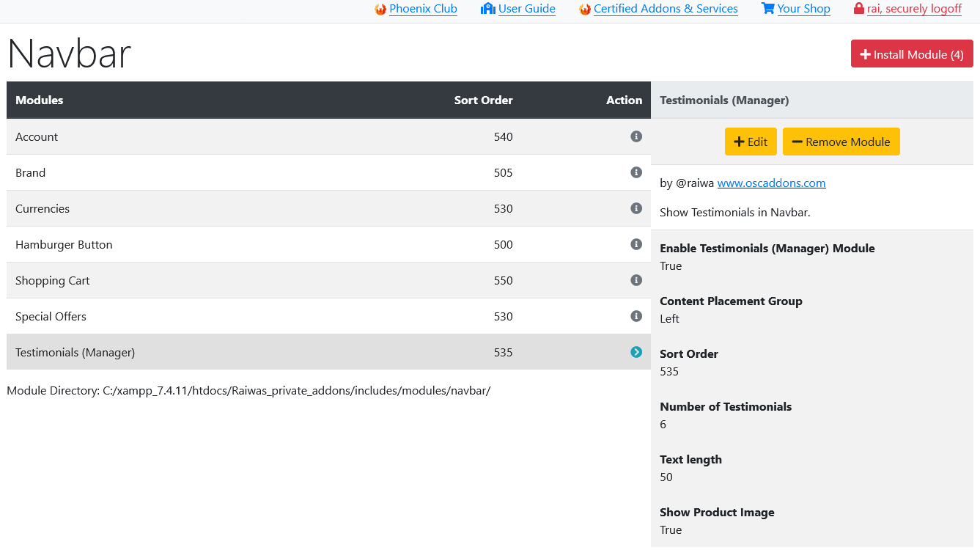
Task: Click the info icon in Brand row
Action: pyautogui.click(x=636, y=172)
